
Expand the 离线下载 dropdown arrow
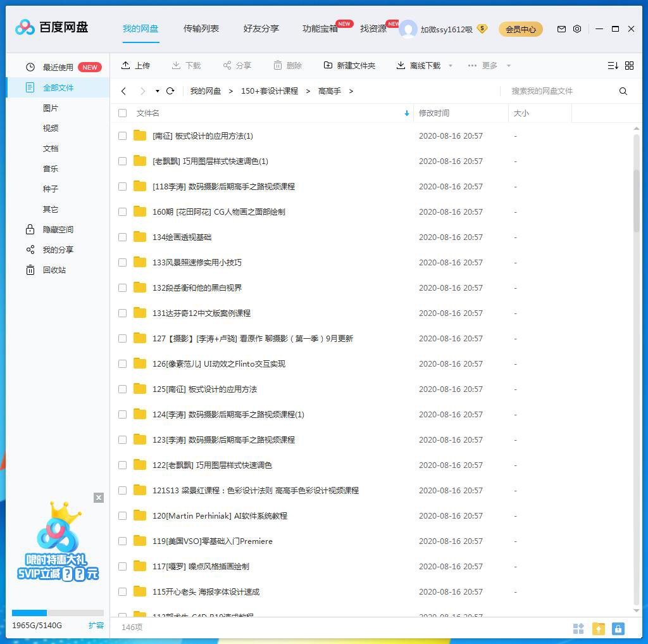coord(451,66)
